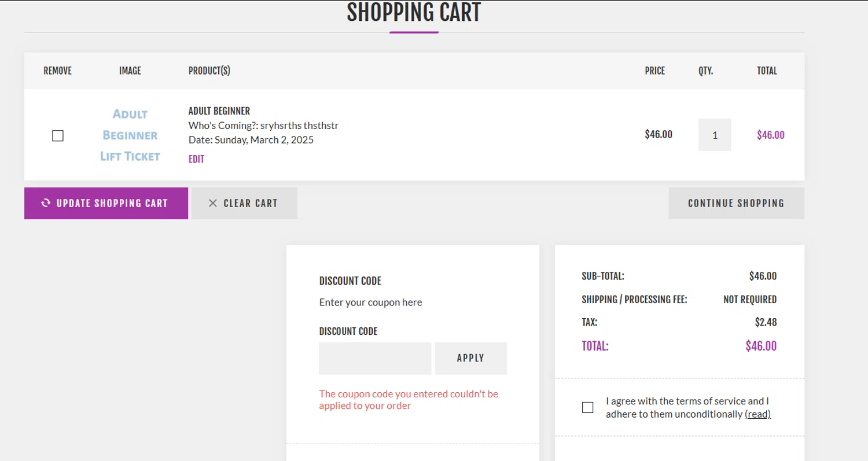Viewport: 868px width, 461px height.
Task: Select the coupon error message text
Action: coord(409,400)
